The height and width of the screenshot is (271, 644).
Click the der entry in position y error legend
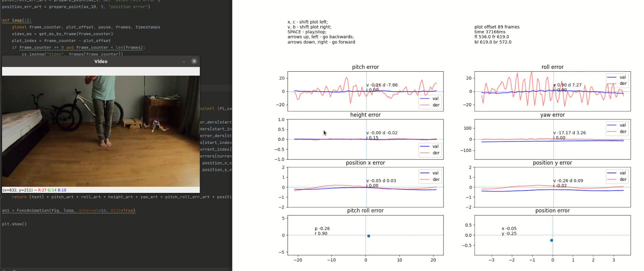click(623, 180)
